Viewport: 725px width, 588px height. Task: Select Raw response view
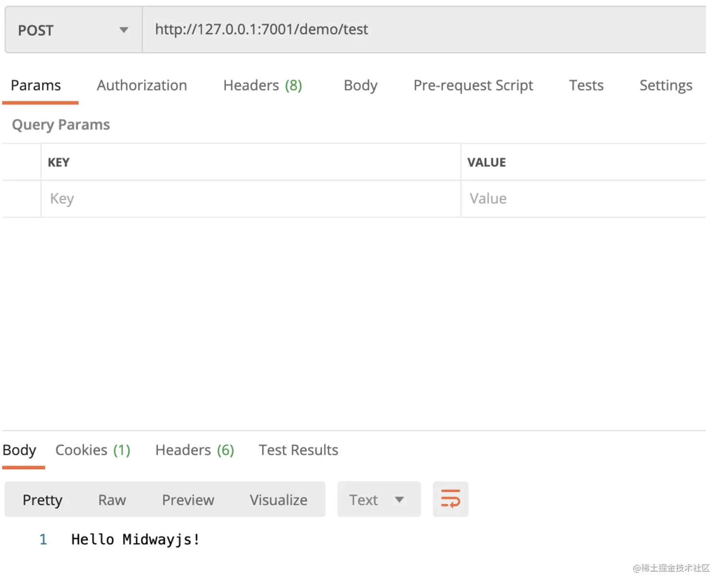click(112, 500)
